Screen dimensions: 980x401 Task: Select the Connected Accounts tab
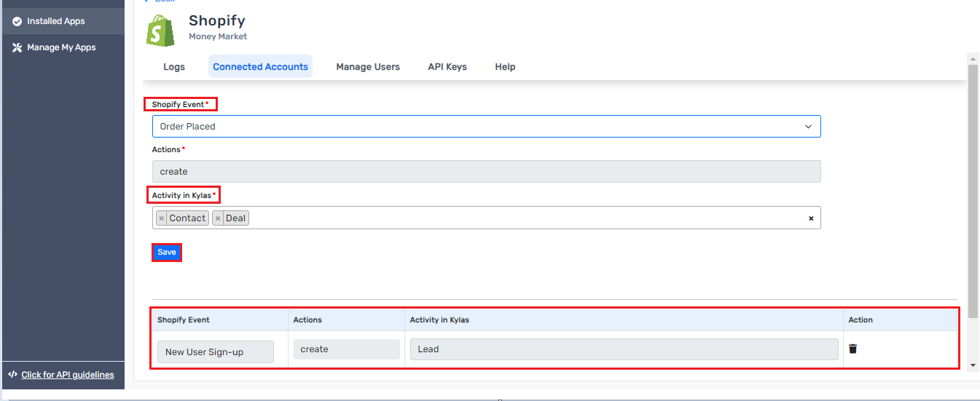pos(260,67)
